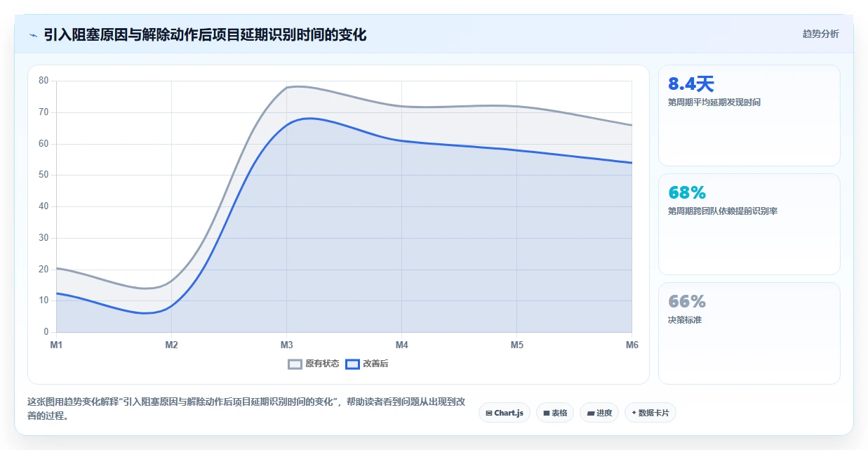Click the 50 y-axis value
868x450 pixels.
point(44,175)
